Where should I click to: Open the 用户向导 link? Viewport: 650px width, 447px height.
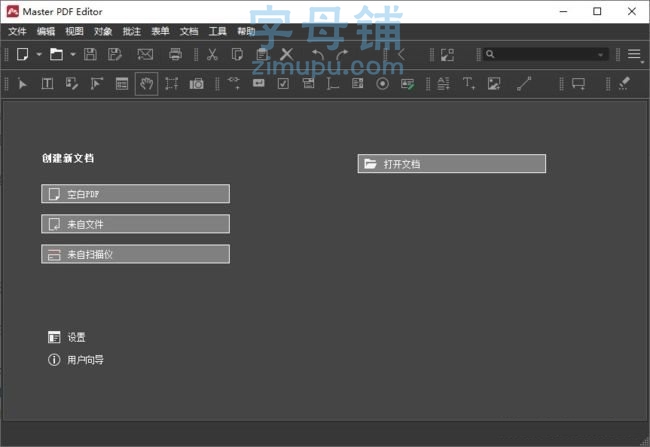(x=76, y=360)
